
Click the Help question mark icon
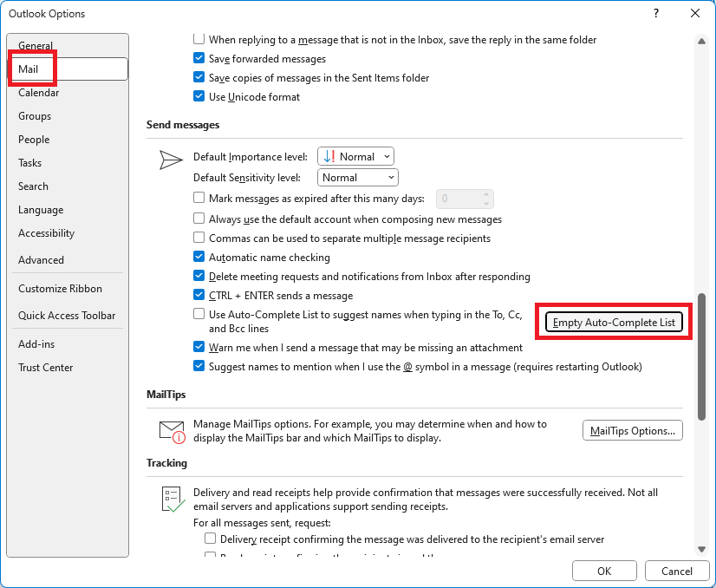[x=656, y=14]
